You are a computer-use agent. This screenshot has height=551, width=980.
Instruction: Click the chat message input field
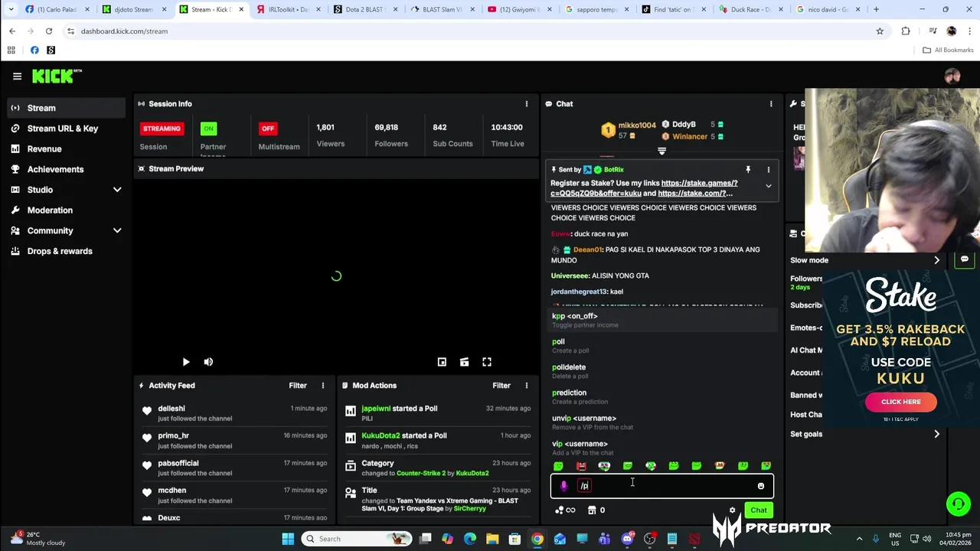[662, 486]
